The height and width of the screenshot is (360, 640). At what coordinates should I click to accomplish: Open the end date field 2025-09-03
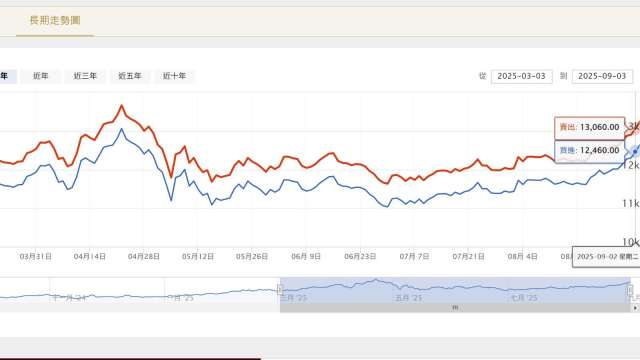(x=602, y=76)
